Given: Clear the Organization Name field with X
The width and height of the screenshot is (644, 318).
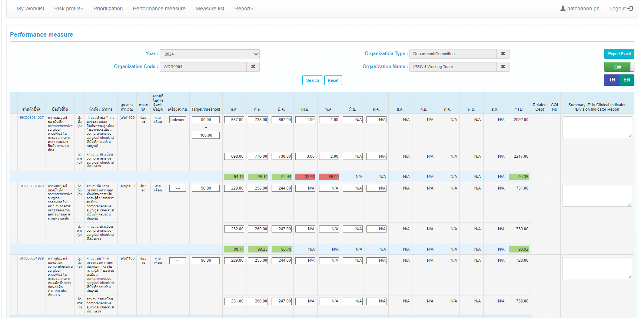Looking at the screenshot, I should click(503, 67).
